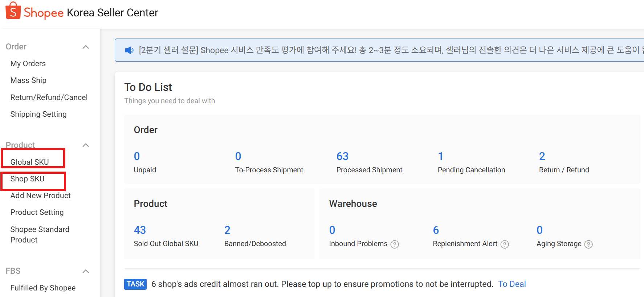View the 2 Banned/Deboosted products

click(x=255, y=236)
